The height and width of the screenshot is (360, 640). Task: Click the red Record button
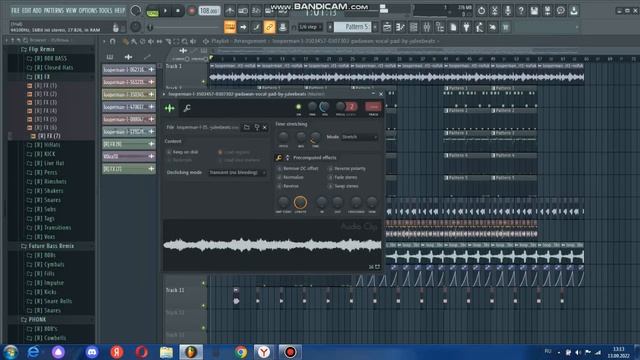click(x=191, y=11)
